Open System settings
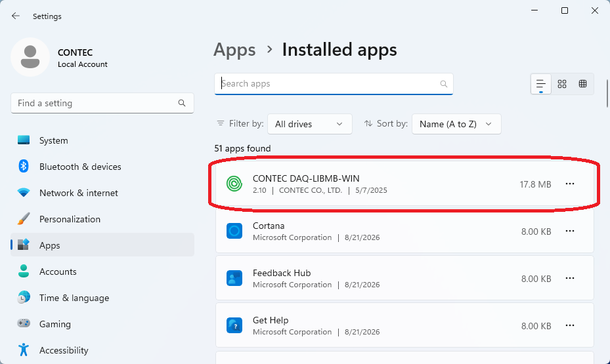The image size is (610, 364). (102, 140)
